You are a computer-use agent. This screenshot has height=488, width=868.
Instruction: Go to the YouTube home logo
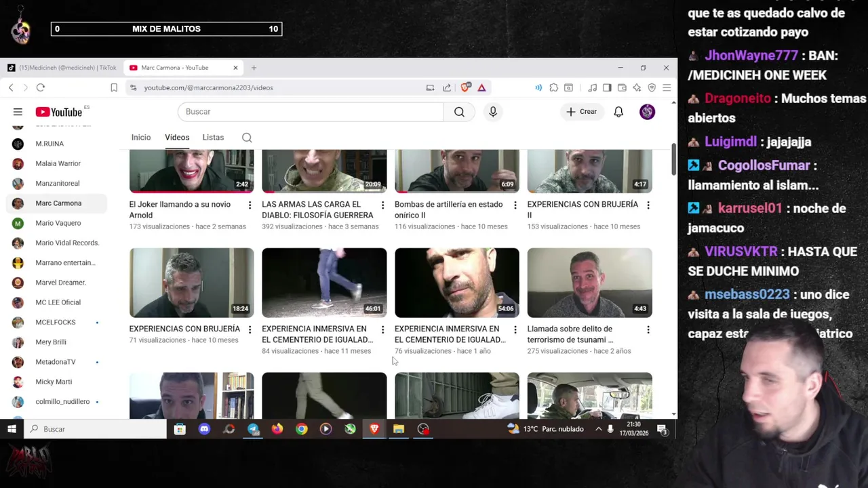tap(59, 112)
